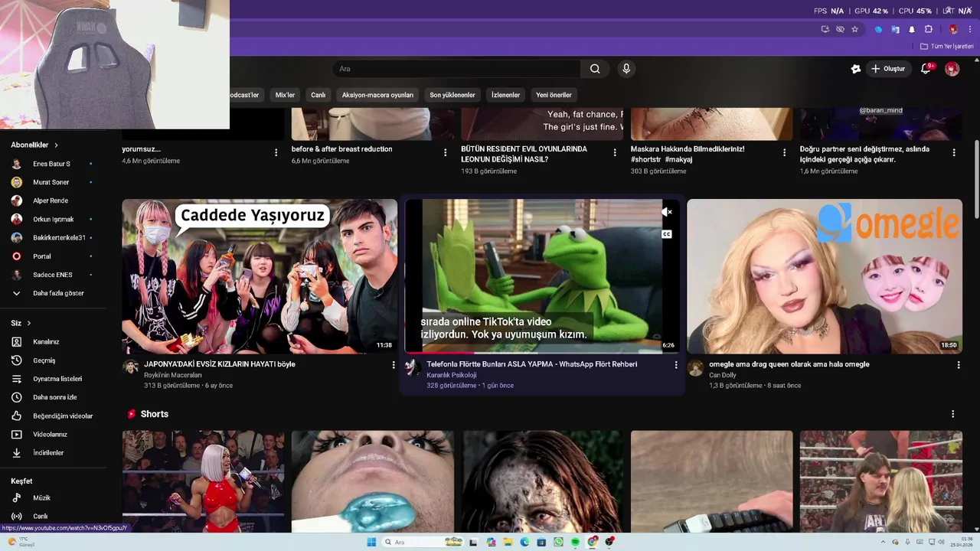
Task: Open File Explorer from taskbar
Action: click(x=508, y=542)
